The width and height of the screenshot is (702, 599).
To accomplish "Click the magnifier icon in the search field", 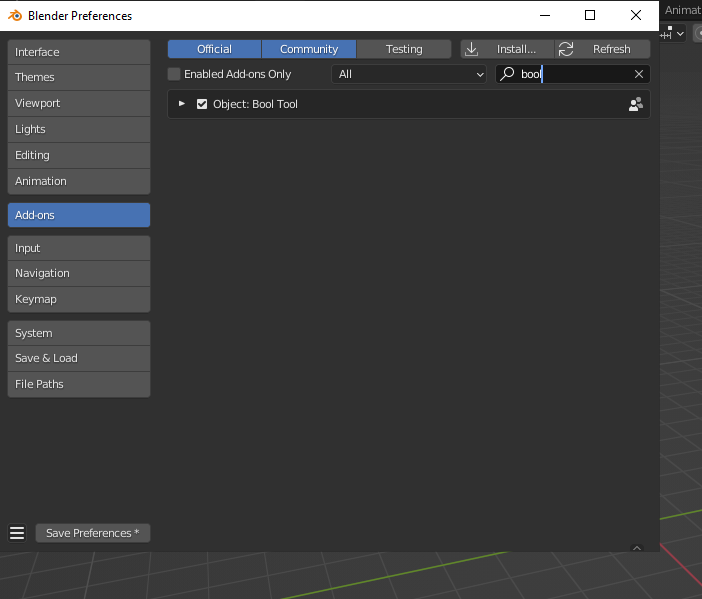I will (508, 74).
